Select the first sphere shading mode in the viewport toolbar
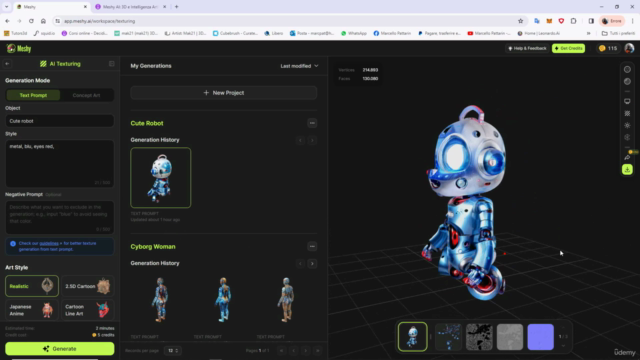This screenshot has height=360, width=640. (x=627, y=69)
